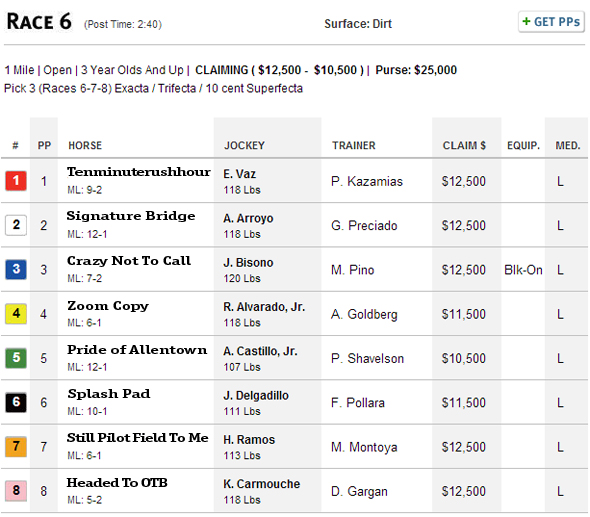The image size is (590, 517).
Task: Click the CLAIM $ column header
Action: point(464,146)
